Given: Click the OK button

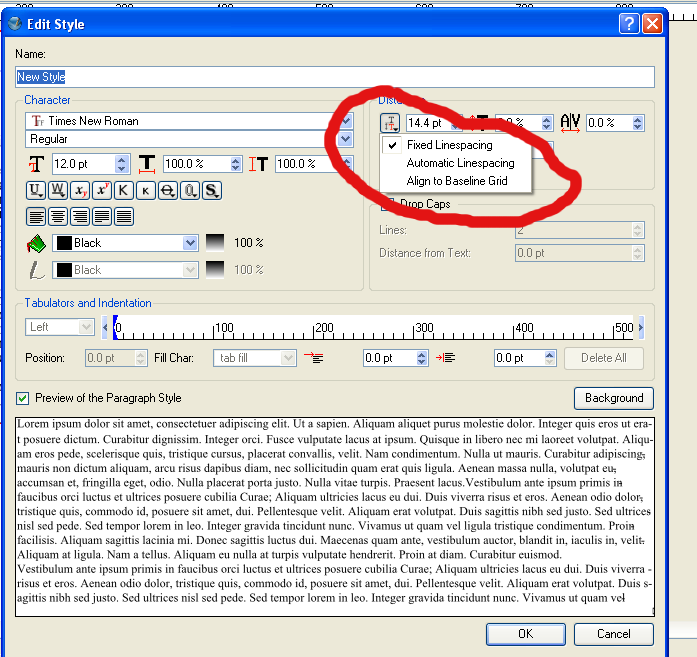Looking at the screenshot, I should coord(525,633).
